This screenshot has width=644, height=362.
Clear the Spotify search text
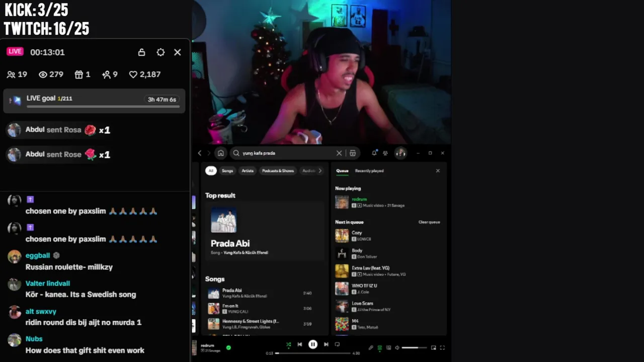pyautogui.click(x=339, y=153)
